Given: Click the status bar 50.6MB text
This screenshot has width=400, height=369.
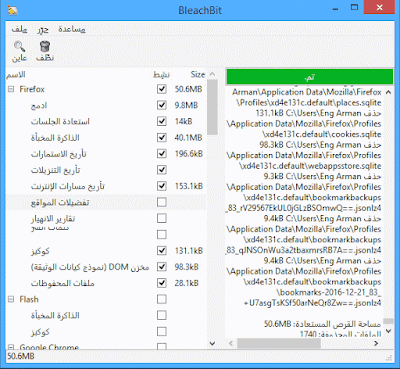Looking at the screenshot, I should pyautogui.click(x=21, y=356).
